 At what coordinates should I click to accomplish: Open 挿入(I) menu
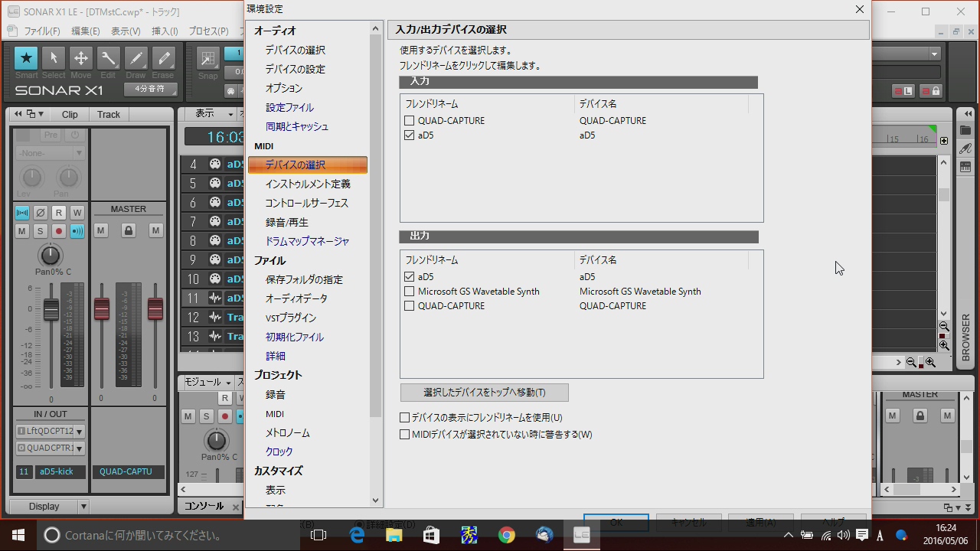pyautogui.click(x=165, y=31)
